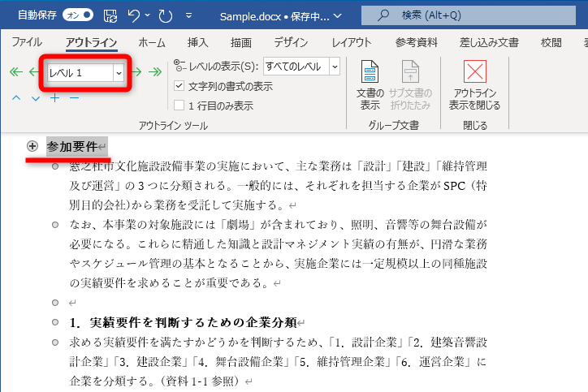Click Promote to Heading 1 double-arrow
The width and height of the screenshot is (588, 392).
click(16, 72)
